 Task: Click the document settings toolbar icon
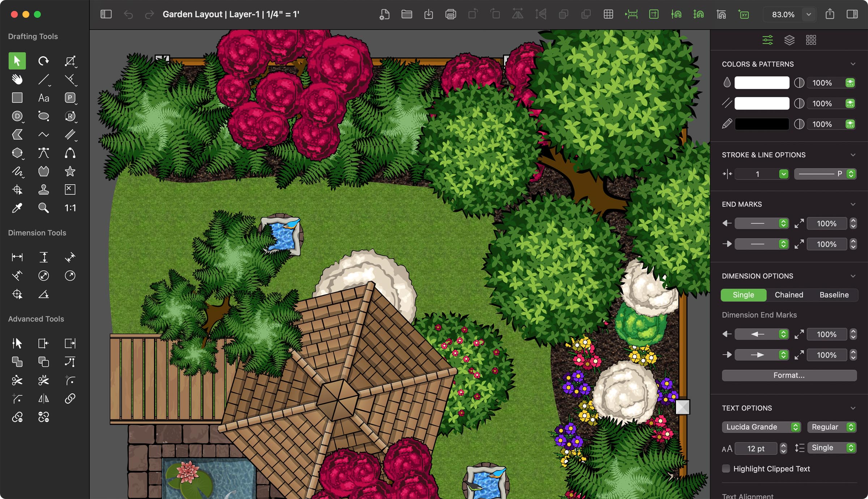pyautogui.click(x=384, y=14)
